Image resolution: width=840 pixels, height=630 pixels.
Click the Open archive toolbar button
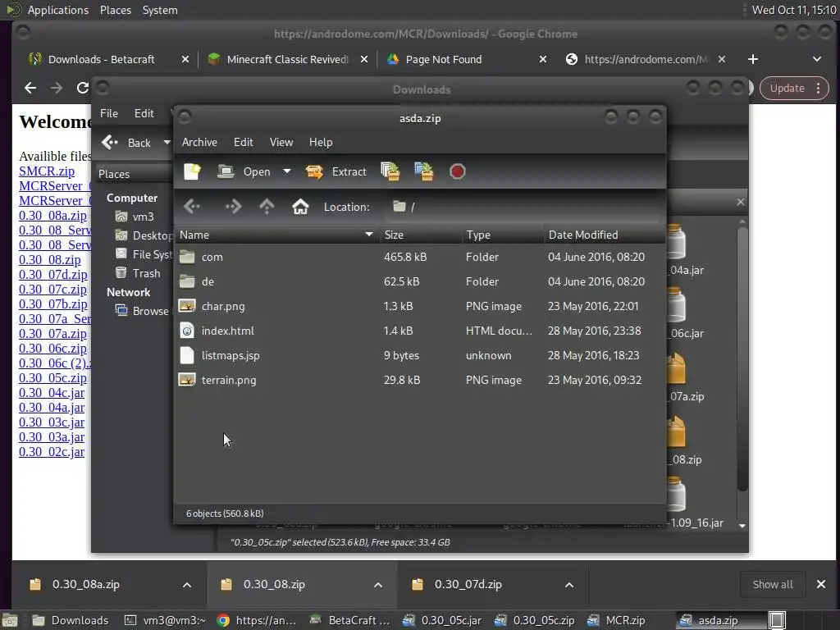pyautogui.click(x=244, y=171)
